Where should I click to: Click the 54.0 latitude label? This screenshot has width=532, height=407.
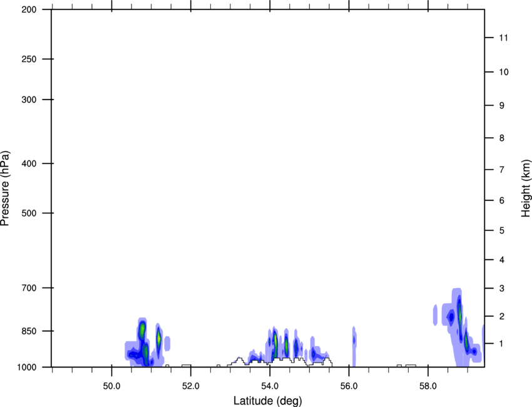[270, 386]
